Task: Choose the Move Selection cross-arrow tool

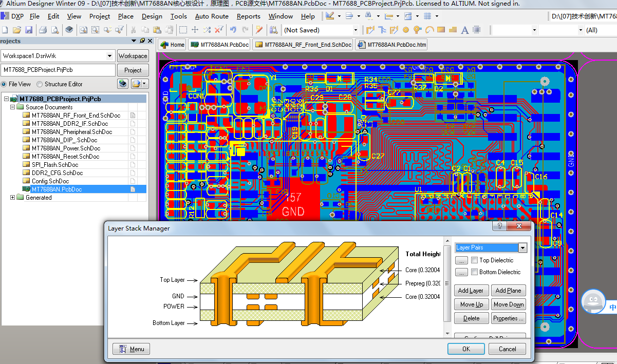Action: click(x=195, y=30)
